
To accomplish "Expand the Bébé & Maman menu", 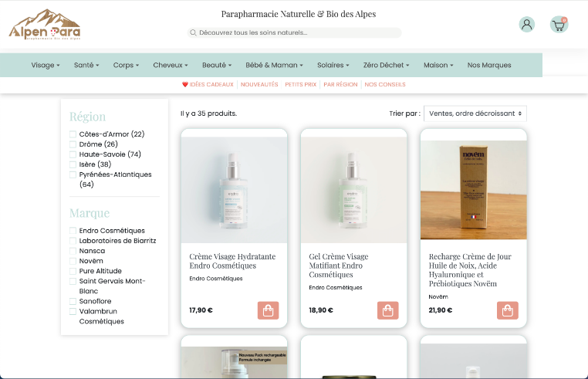I will coord(274,65).
